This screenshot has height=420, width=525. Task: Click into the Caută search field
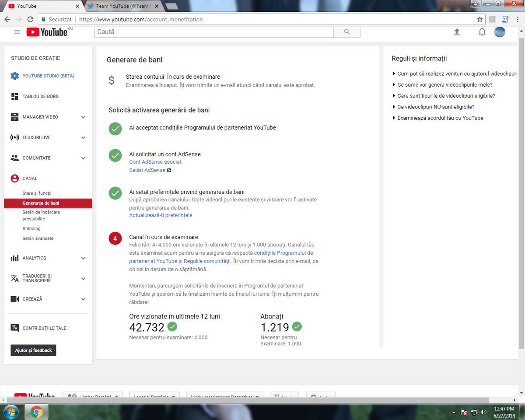point(214,32)
